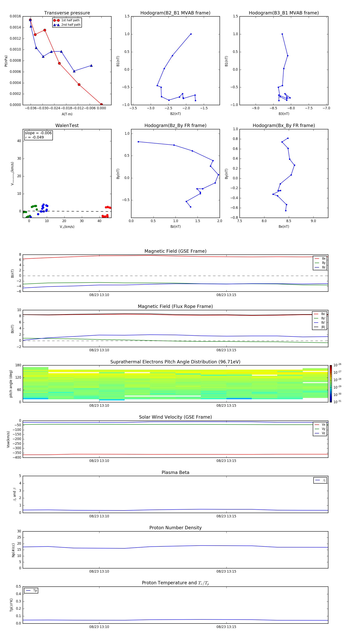Click the 'slope = -0.006' annotation
The height and width of the screenshot is (644, 351).
(x=38, y=133)
